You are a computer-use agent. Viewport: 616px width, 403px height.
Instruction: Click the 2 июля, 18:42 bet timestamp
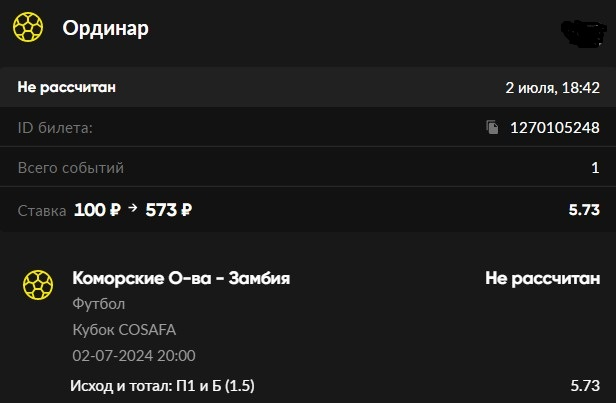(x=552, y=88)
